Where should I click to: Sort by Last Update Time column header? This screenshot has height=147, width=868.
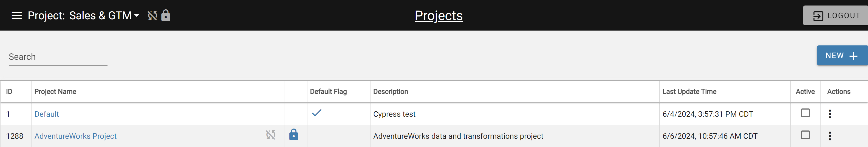(x=689, y=92)
